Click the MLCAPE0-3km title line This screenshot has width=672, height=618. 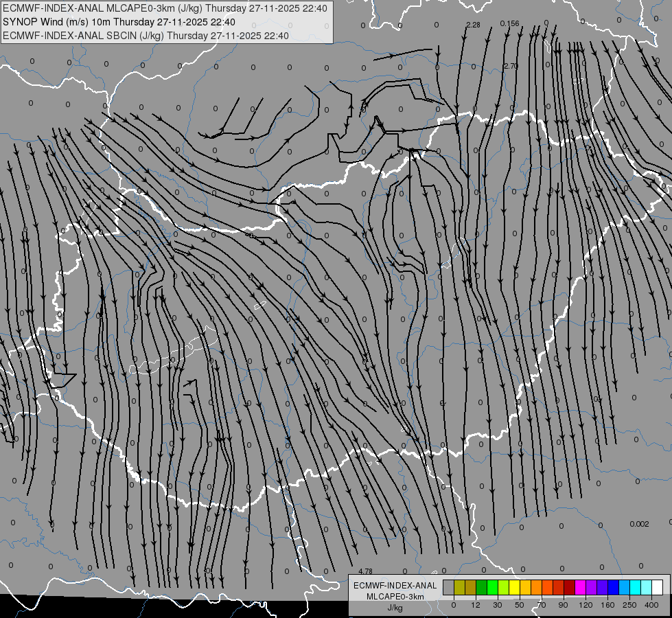165,8
